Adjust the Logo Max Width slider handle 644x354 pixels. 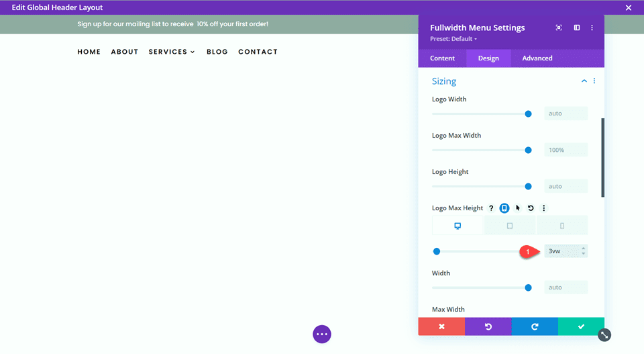pos(528,150)
